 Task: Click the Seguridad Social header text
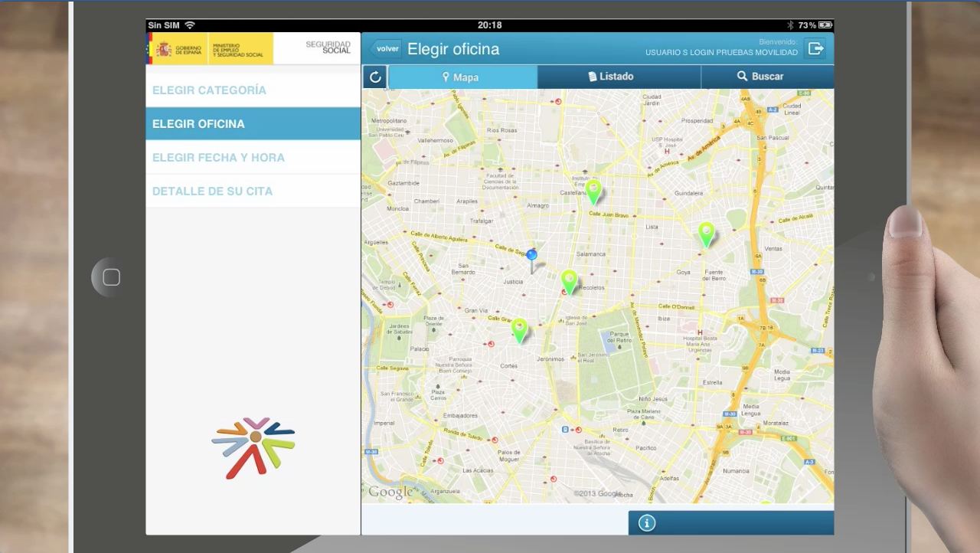tap(328, 47)
